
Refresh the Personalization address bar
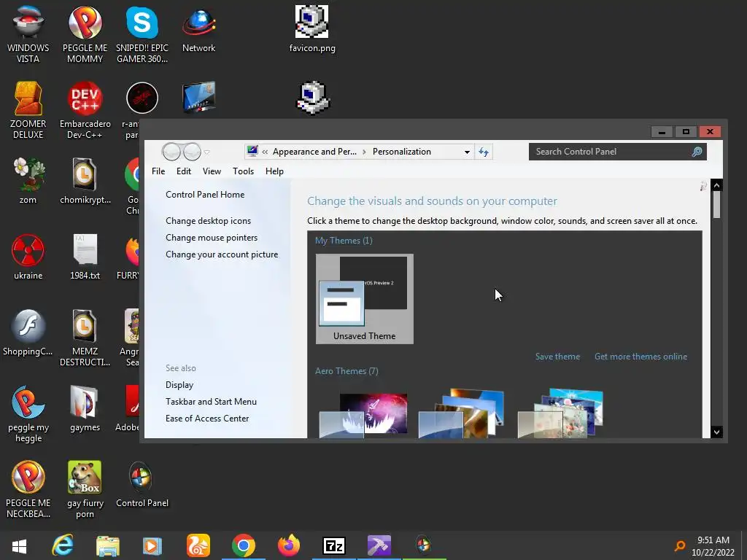[x=484, y=152]
